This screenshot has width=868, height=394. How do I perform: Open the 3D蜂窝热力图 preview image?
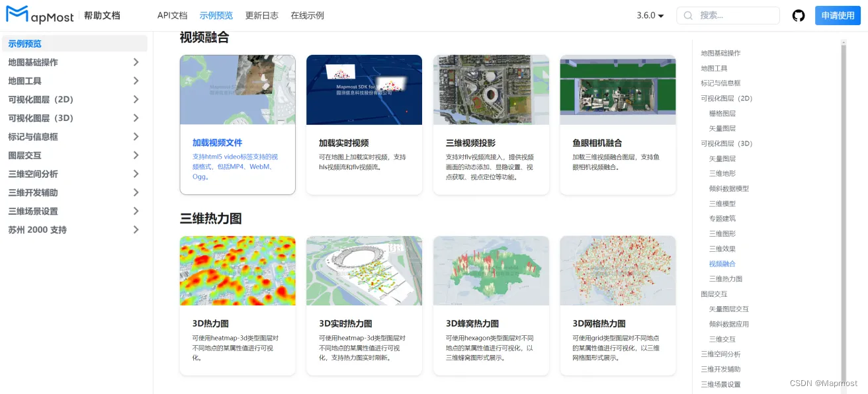tap(491, 270)
